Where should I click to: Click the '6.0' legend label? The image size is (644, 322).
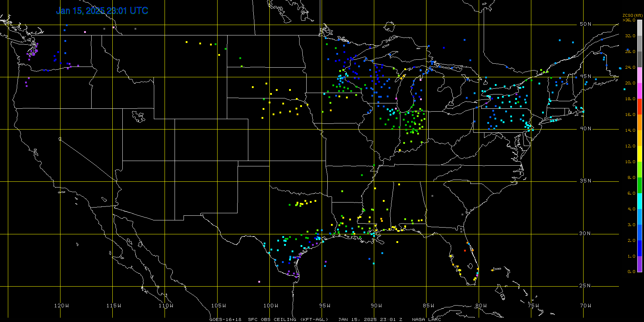[x=631, y=193]
